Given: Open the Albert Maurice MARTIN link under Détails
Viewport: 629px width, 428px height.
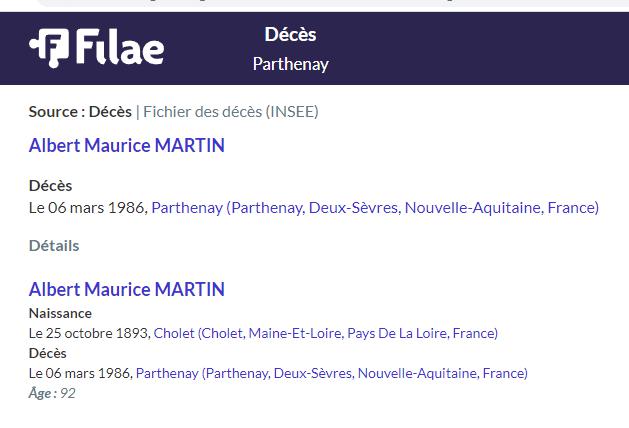Looking at the screenshot, I should 127,289.
